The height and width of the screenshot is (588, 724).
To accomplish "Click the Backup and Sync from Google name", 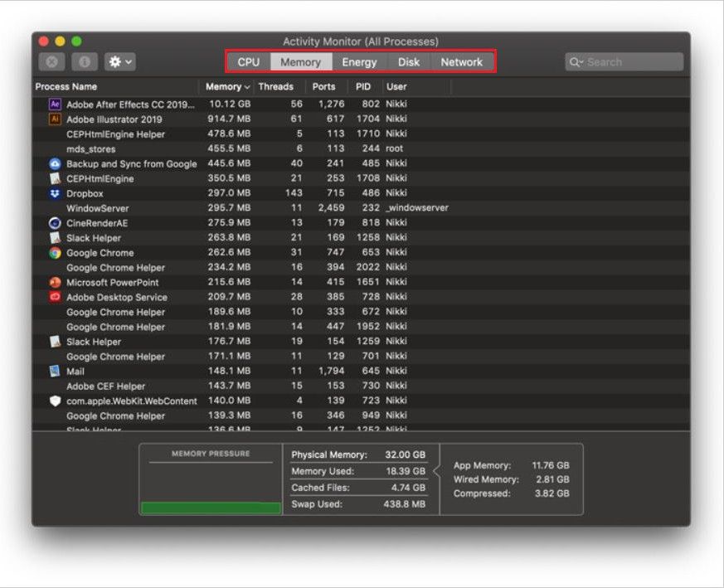I will pyautogui.click(x=132, y=164).
